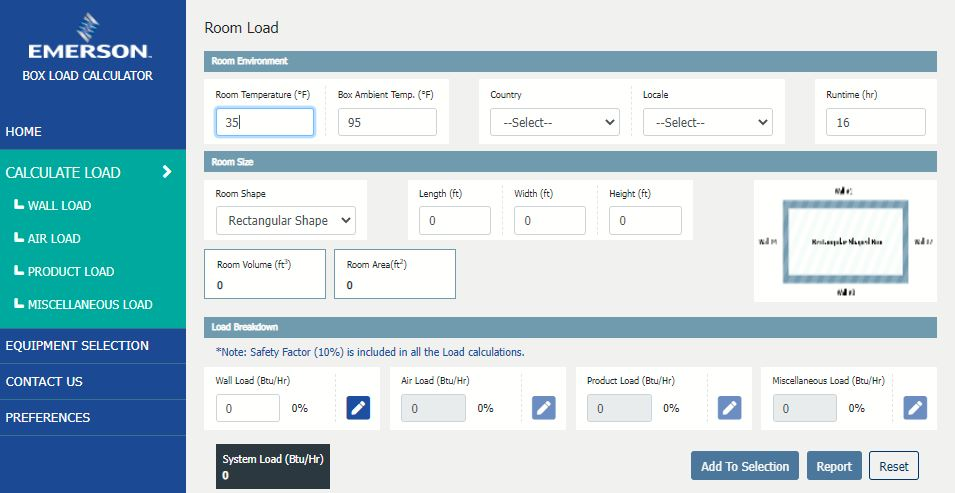Click the Report button
Viewport: 955px width, 493px height.
coord(833,466)
